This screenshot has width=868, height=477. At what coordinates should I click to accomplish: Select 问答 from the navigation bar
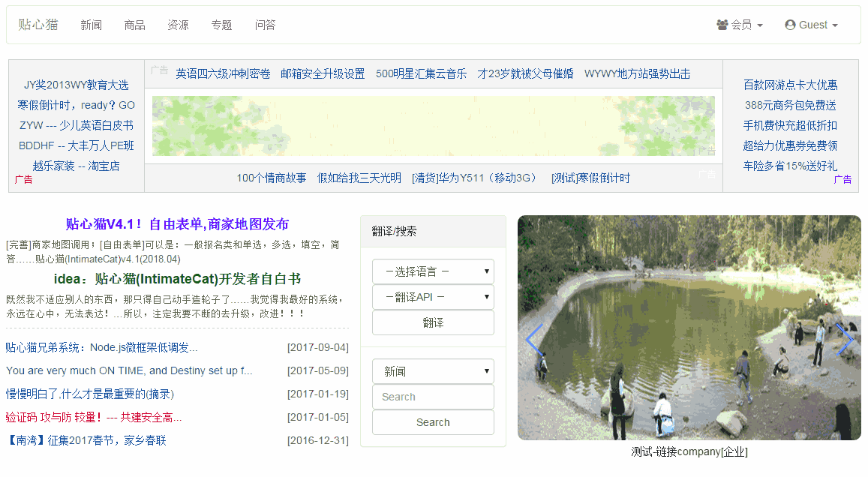tap(266, 25)
